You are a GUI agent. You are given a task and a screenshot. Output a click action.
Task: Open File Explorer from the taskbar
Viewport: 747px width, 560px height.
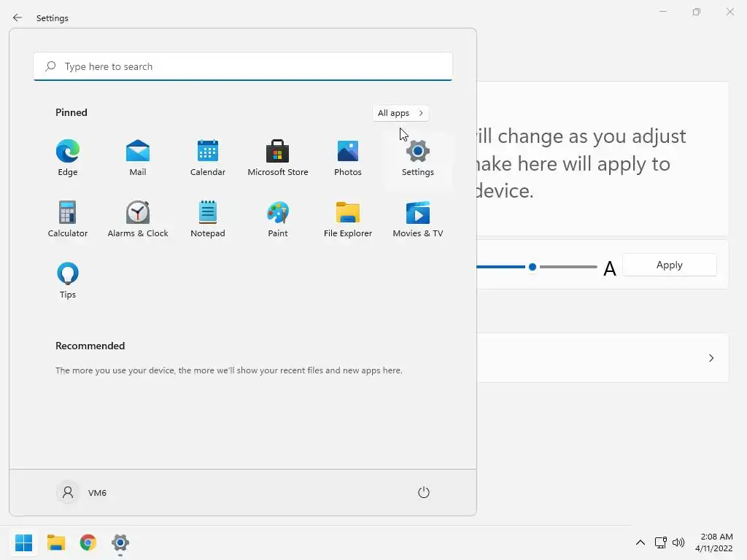click(56, 542)
